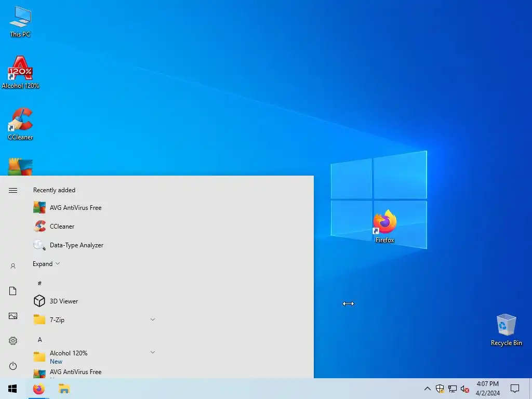532x399 pixels.
Task: Open network status tray icon
Action: (453, 389)
